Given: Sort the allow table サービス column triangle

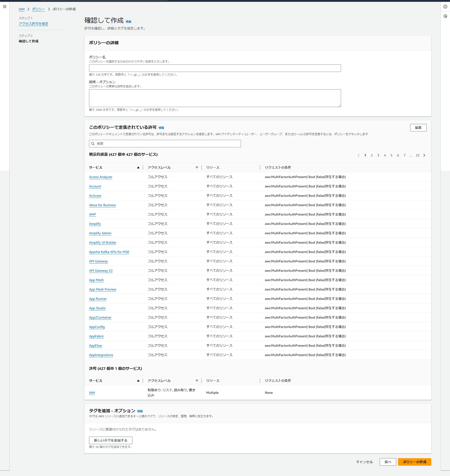Looking at the screenshot, I should 138,381.
